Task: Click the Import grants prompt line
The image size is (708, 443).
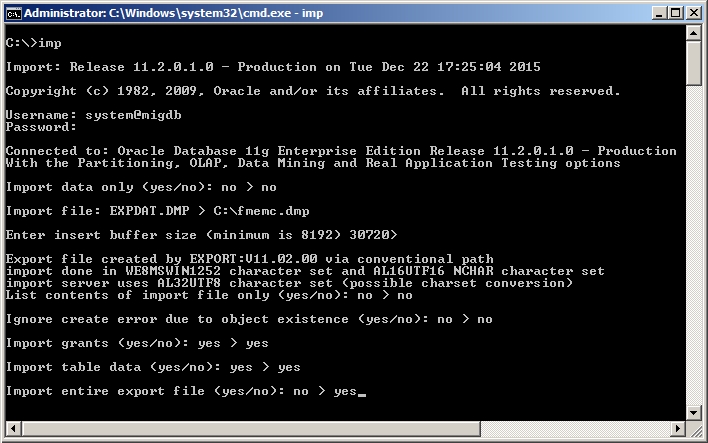Action: (137, 343)
